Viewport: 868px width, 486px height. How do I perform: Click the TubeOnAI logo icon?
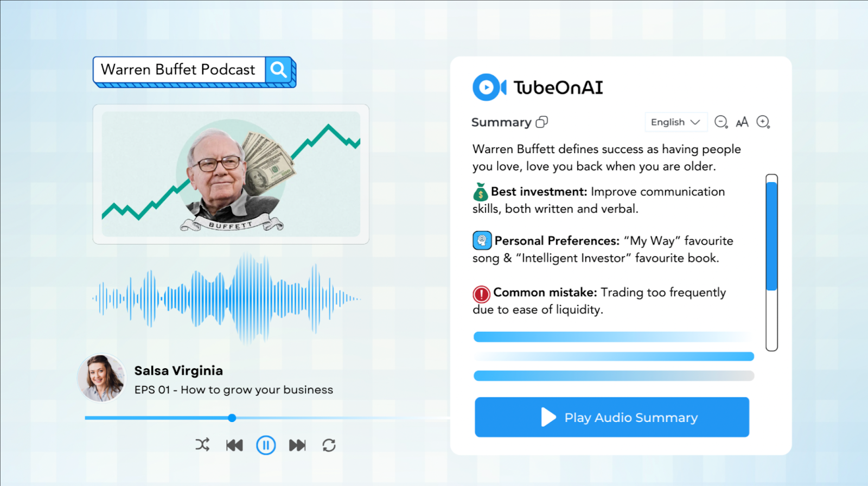[x=489, y=87]
